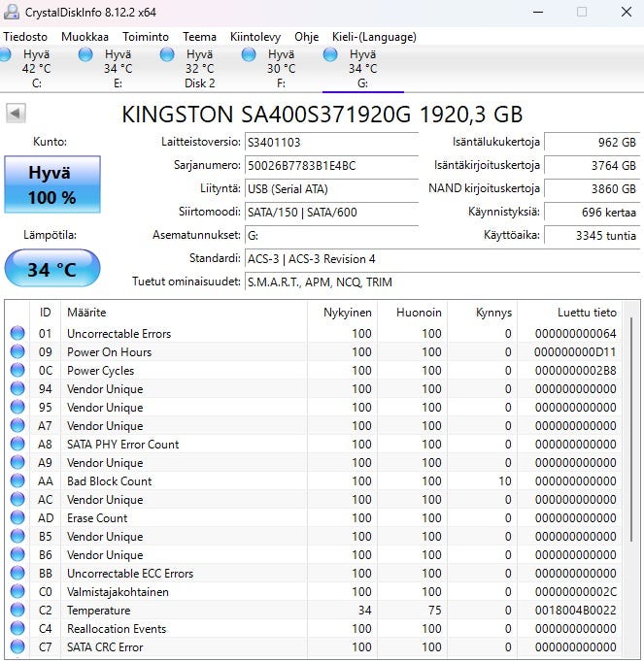Viewport: 644px width, 662px height.
Task: Click the status icon for attribute AC
Action: pyautogui.click(x=17, y=500)
